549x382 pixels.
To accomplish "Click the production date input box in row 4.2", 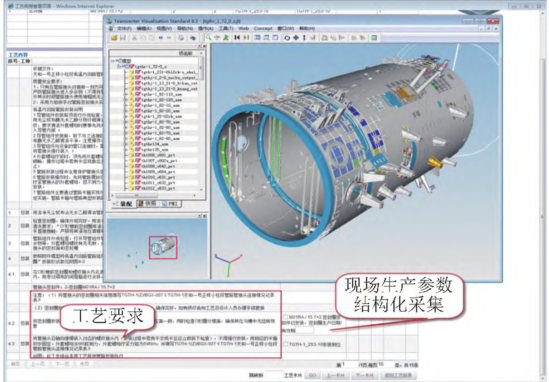I will [305, 330].
